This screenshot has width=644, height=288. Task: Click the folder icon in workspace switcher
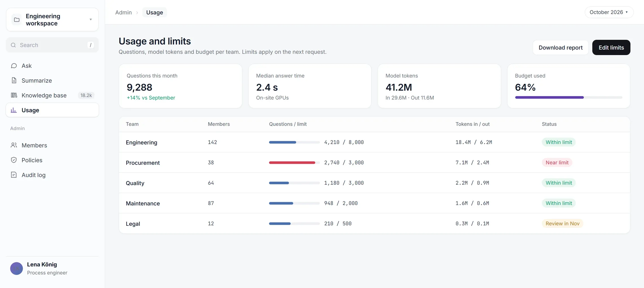coord(17,19)
